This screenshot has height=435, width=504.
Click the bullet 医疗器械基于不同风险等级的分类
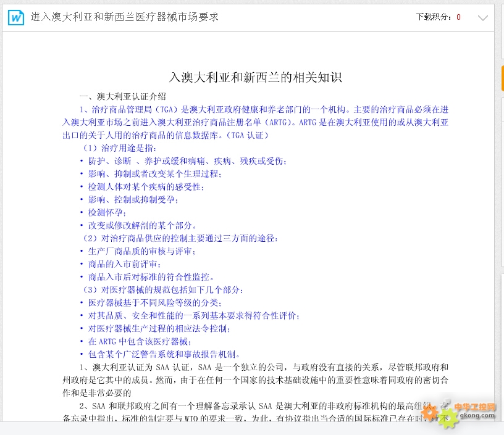[151, 303]
